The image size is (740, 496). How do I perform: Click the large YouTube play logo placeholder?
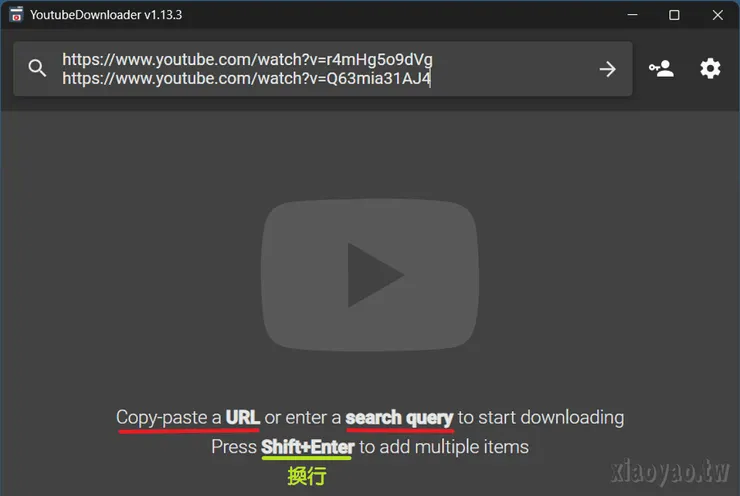370,275
